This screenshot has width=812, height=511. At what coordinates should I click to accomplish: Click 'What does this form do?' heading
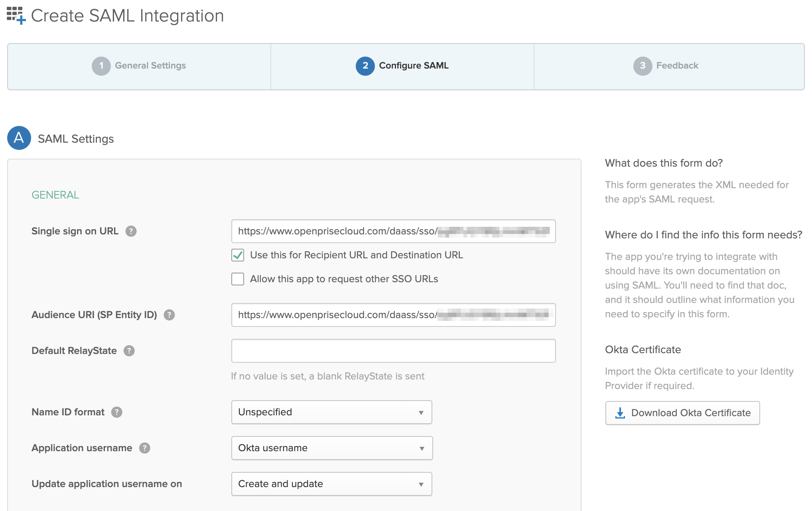(664, 163)
